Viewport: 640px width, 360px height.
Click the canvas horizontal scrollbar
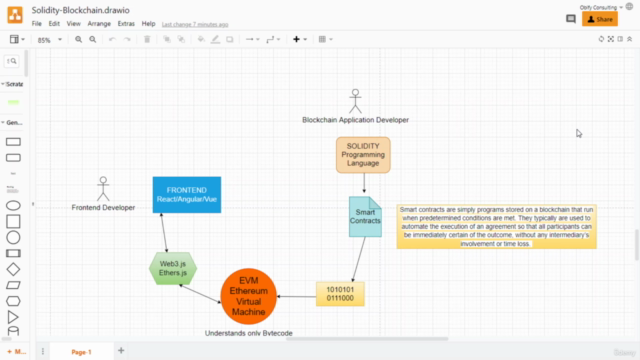(x=367, y=339)
